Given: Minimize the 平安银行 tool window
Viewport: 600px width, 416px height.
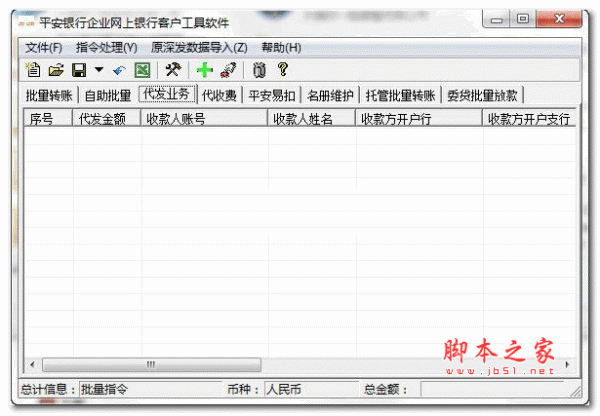Looking at the screenshot, I should (496, 19).
